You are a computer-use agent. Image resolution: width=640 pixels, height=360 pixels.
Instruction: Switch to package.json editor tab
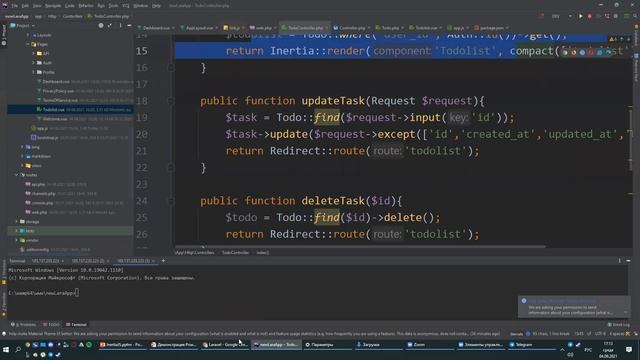pos(491,28)
